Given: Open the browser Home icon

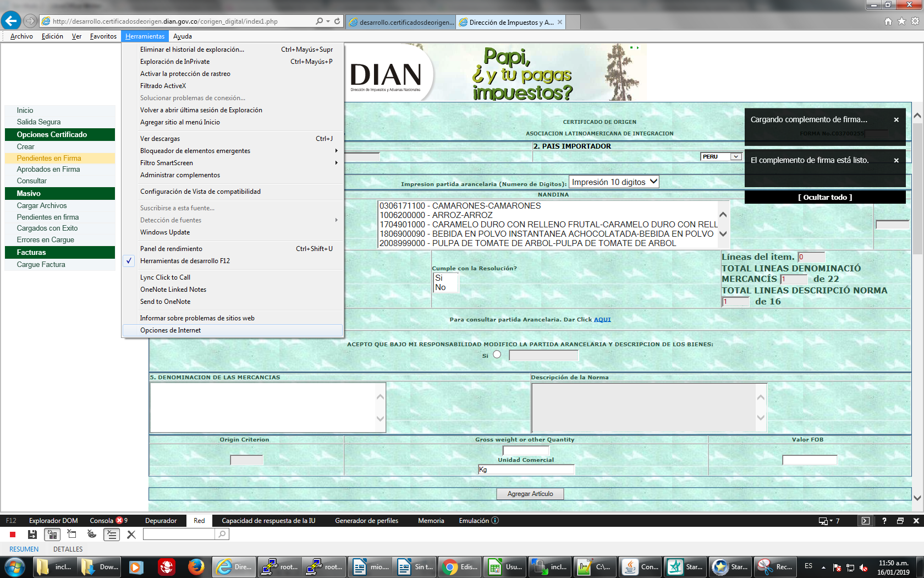Looking at the screenshot, I should click(x=888, y=21).
